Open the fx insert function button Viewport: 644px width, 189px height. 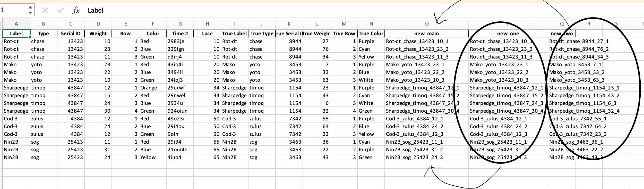pyautogui.click(x=76, y=10)
